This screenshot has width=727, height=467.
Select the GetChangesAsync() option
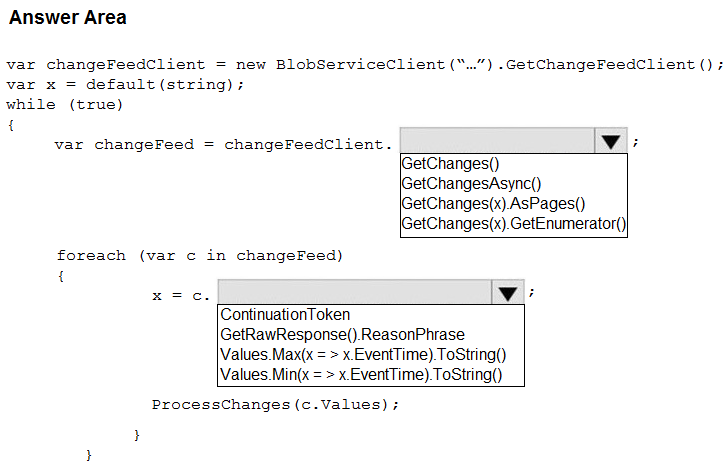coord(471,184)
